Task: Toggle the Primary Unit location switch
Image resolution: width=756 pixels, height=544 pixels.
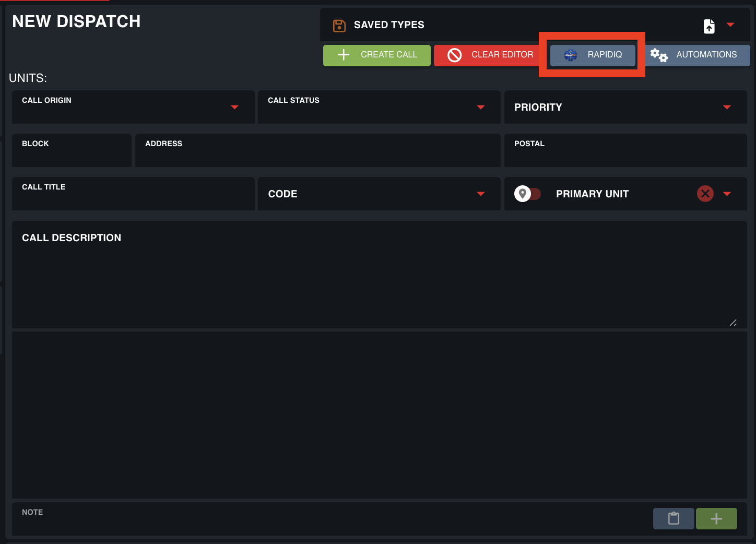Action: tap(527, 194)
